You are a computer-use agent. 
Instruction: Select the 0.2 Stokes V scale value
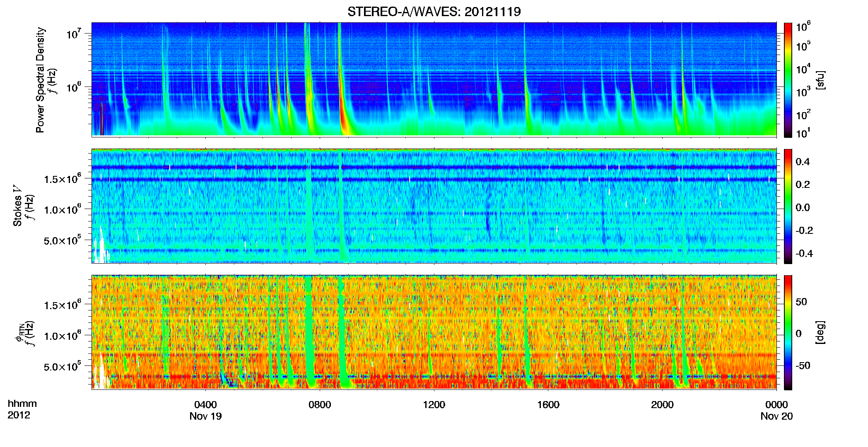pyautogui.click(x=803, y=185)
